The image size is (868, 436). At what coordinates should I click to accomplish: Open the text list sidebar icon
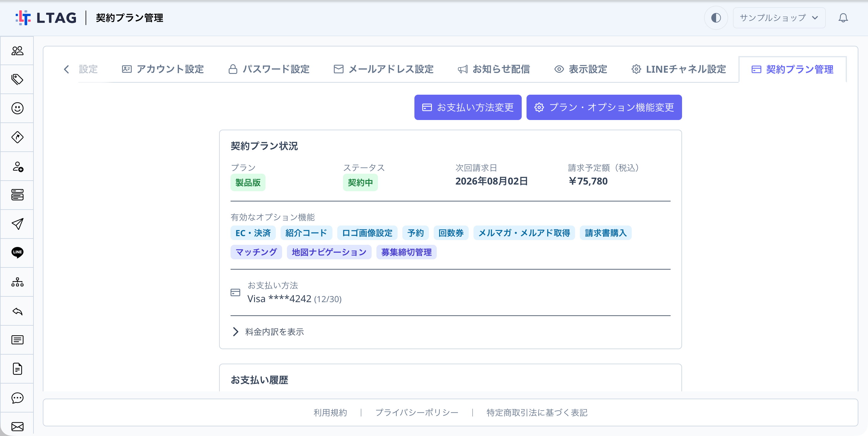17,340
